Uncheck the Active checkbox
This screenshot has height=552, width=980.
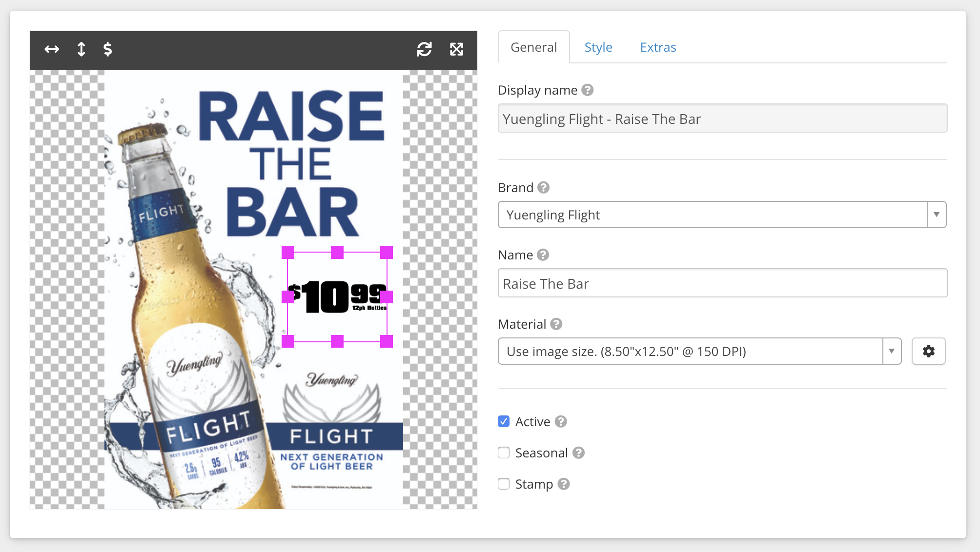pos(504,421)
